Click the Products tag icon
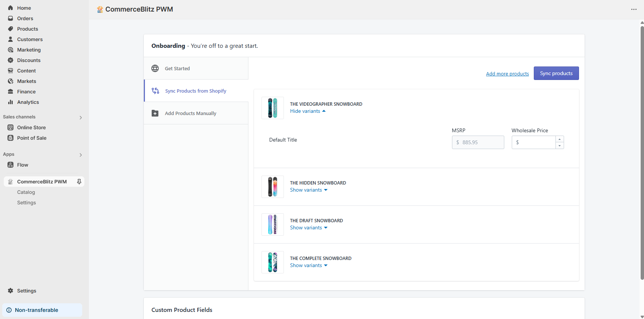The image size is (644, 319). [x=10, y=29]
